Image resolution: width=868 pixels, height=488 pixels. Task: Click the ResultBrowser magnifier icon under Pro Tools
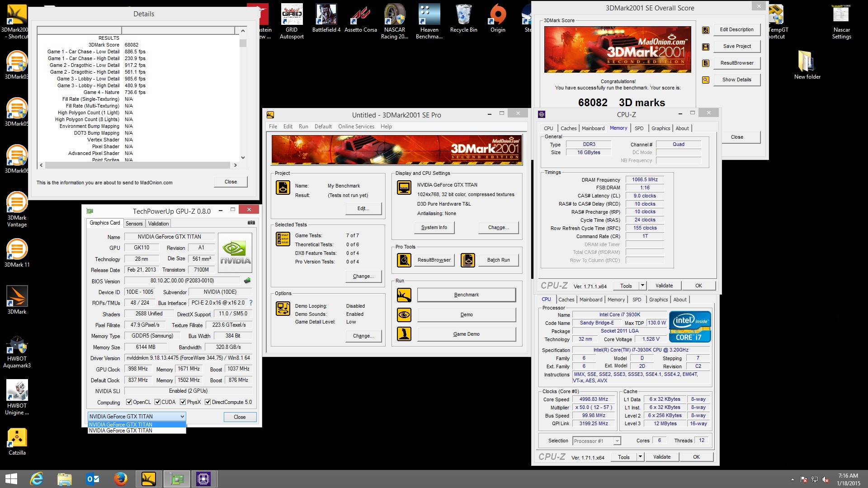(x=404, y=260)
